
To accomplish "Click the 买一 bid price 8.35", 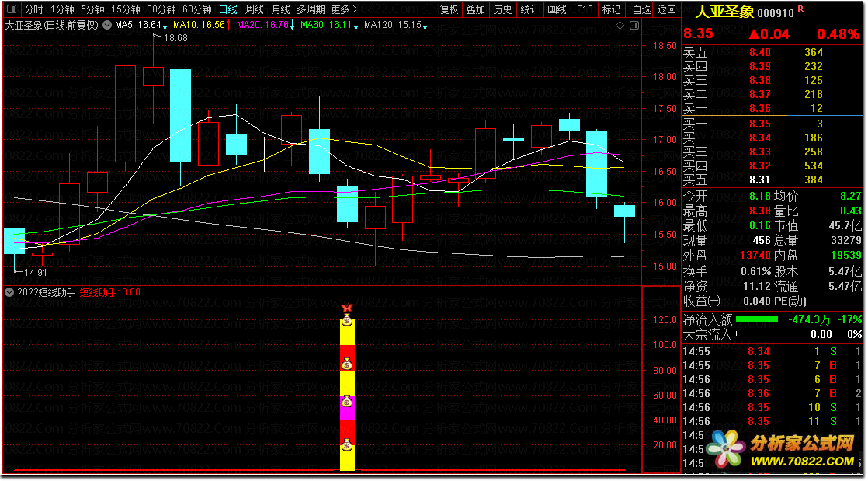I will [x=759, y=124].
